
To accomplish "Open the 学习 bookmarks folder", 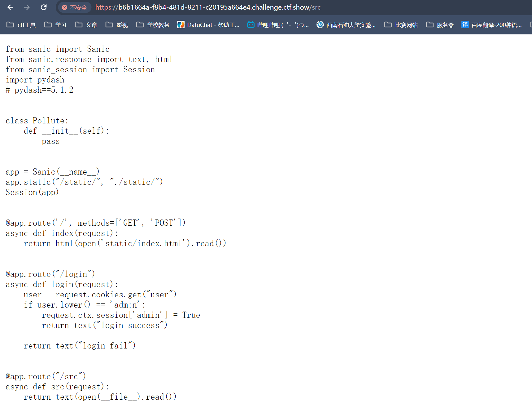I will pyautogui.click(x=55, y=25).
